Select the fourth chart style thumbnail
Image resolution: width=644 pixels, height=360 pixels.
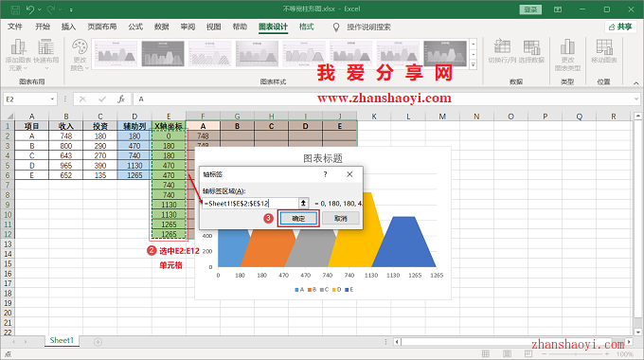tap(257, 53)
